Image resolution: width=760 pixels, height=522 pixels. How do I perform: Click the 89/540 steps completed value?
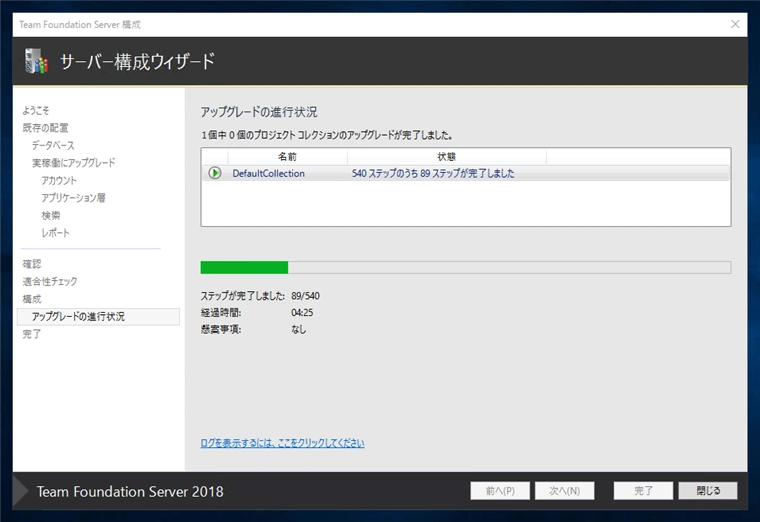pyautogui.click(x=305, y=296)
